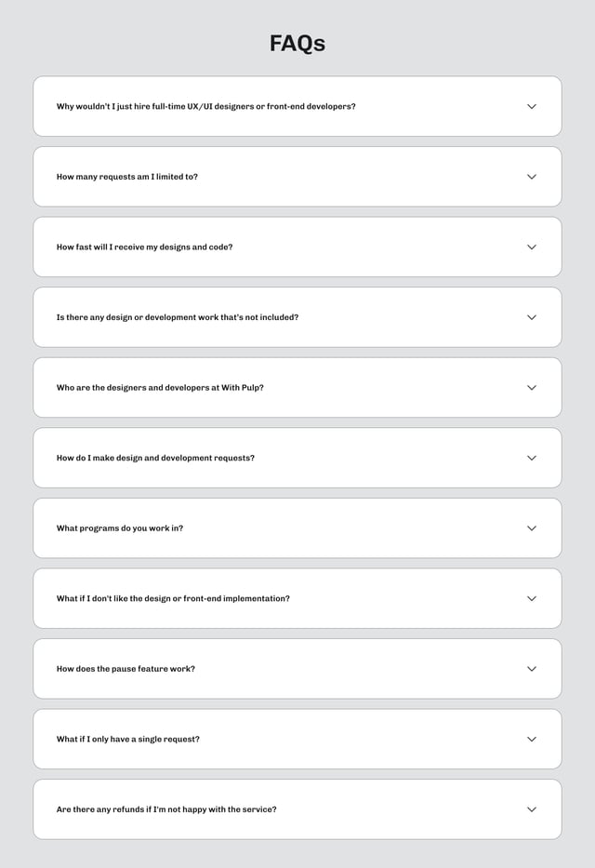595x868 pixels.
Task: Expand chevron for 'What programs do you work in?'
Action: point(532,528)
